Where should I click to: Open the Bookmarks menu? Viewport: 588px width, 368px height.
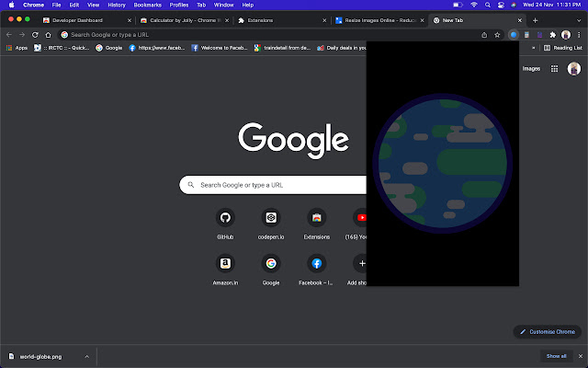click(148, 5)
